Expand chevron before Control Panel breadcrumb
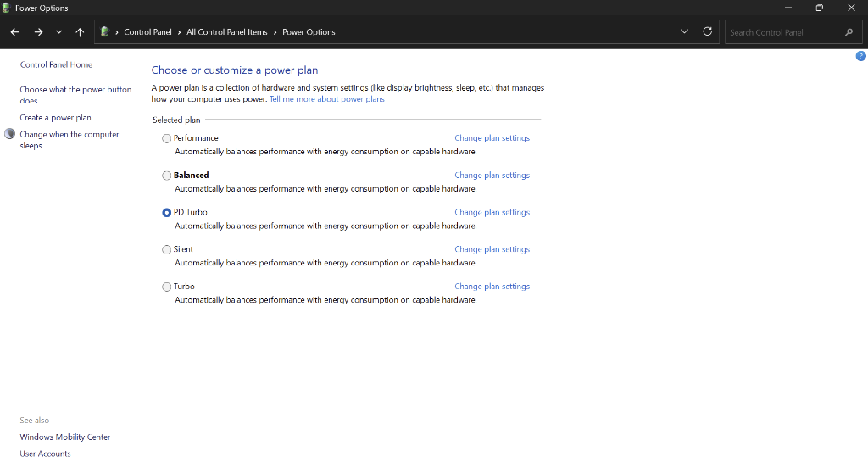This screenshot has height=457, width=868. point(117,32)
